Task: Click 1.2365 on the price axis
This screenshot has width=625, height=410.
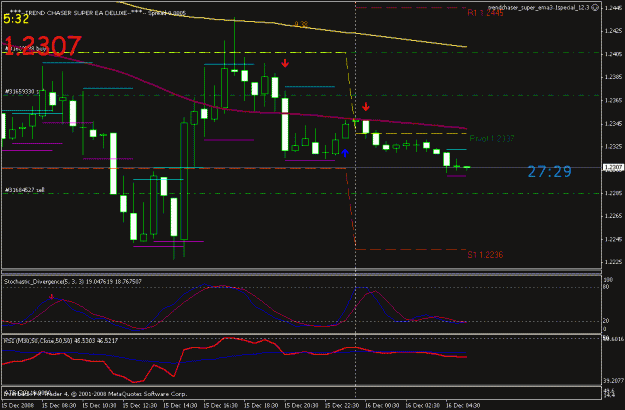Action: (613, 100)
